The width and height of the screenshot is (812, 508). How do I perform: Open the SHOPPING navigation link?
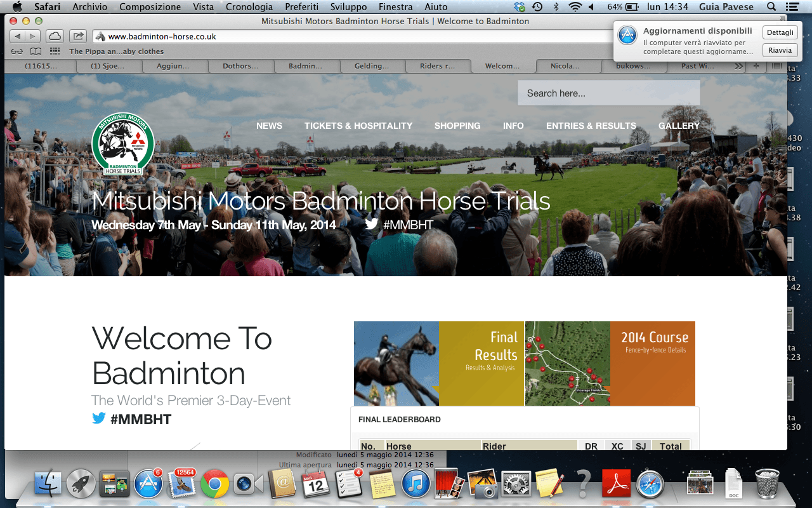(x=457, y=126)
